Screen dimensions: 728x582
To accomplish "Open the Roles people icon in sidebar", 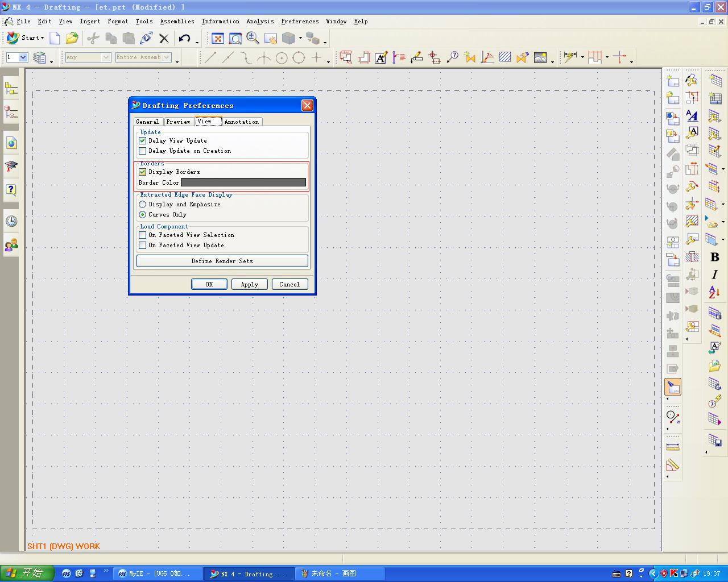I will (x=11, y=245).
